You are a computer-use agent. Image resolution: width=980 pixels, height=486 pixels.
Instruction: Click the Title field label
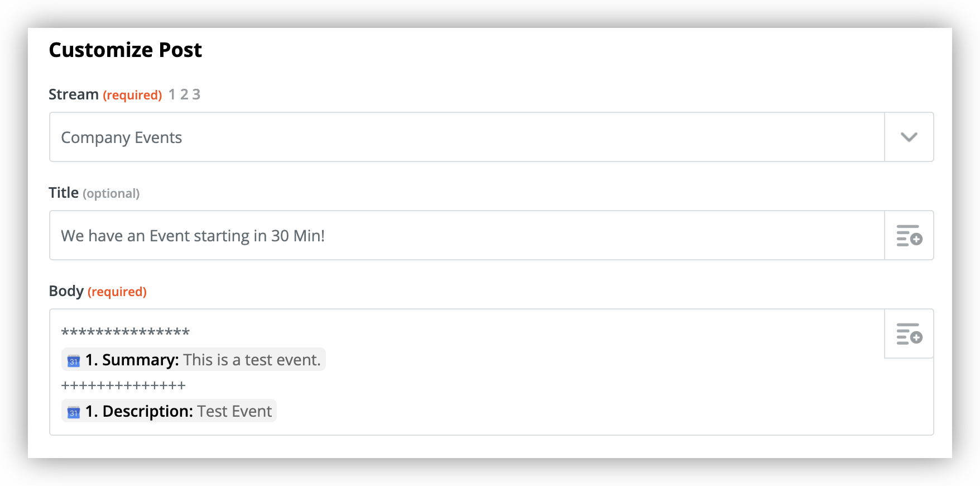pyautogui.click(x=64, y=193)
